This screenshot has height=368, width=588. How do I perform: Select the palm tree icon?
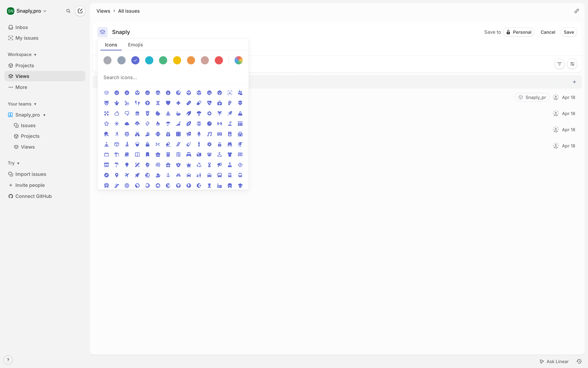point(220,113)
